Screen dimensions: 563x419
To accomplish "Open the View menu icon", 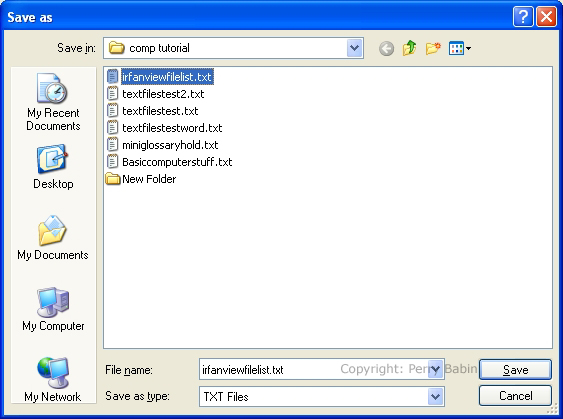I will pos(460,48).
